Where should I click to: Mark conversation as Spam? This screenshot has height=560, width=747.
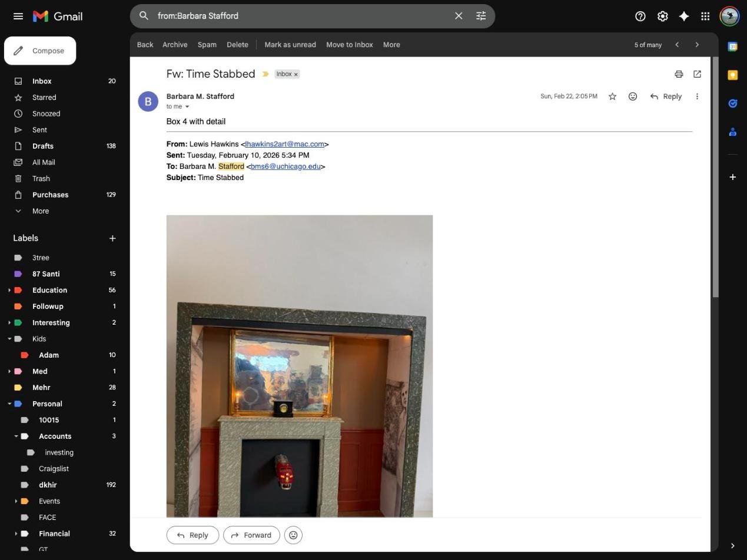[207, 45]
